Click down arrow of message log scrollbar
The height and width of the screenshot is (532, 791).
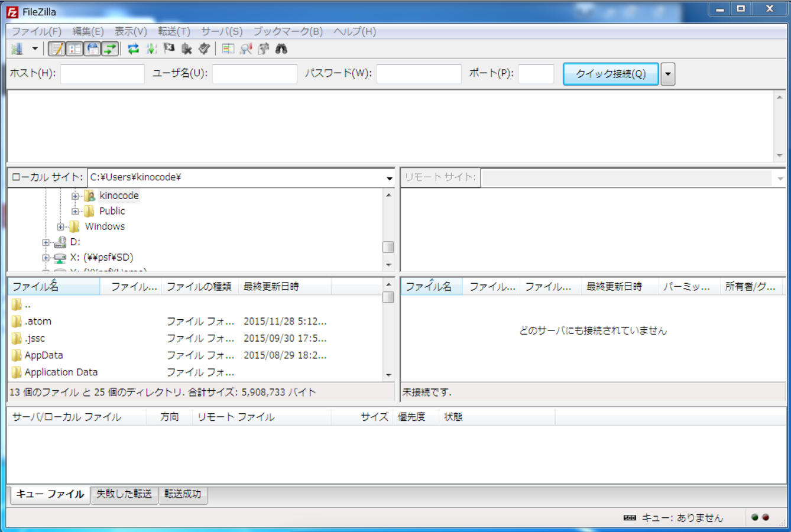coord(780,156)
